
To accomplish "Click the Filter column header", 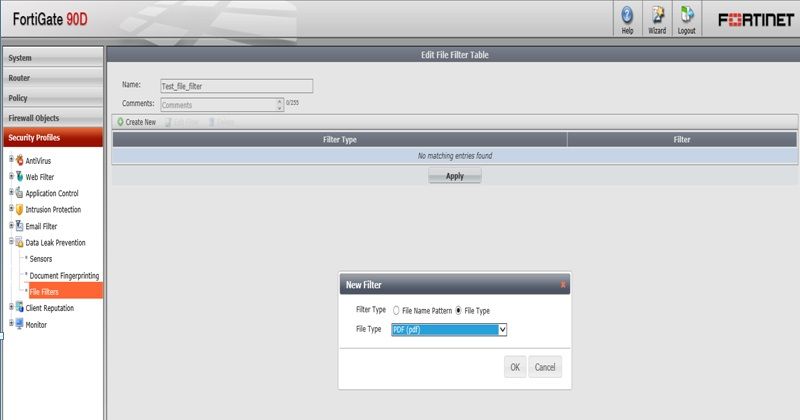I will coord(682,139).
